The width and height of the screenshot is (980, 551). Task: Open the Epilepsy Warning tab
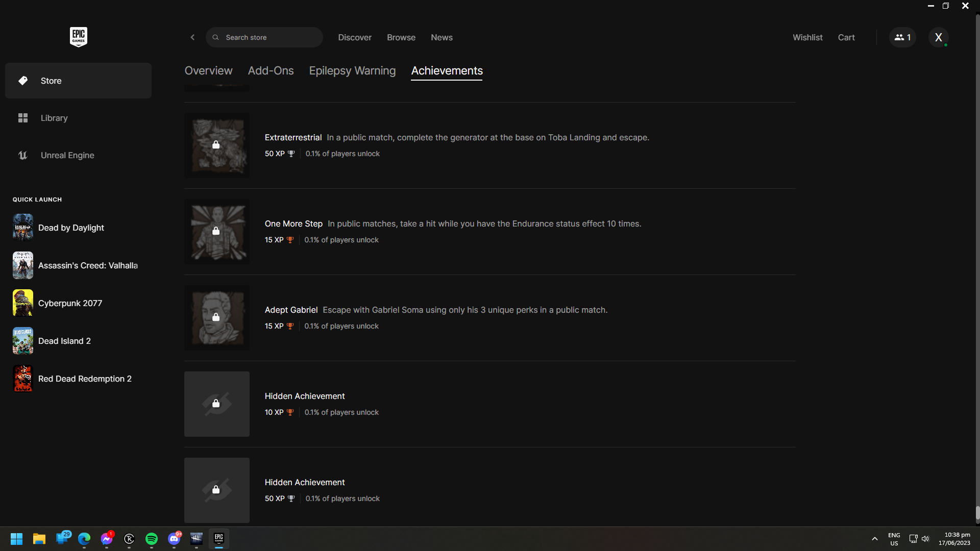click(352, 71)
